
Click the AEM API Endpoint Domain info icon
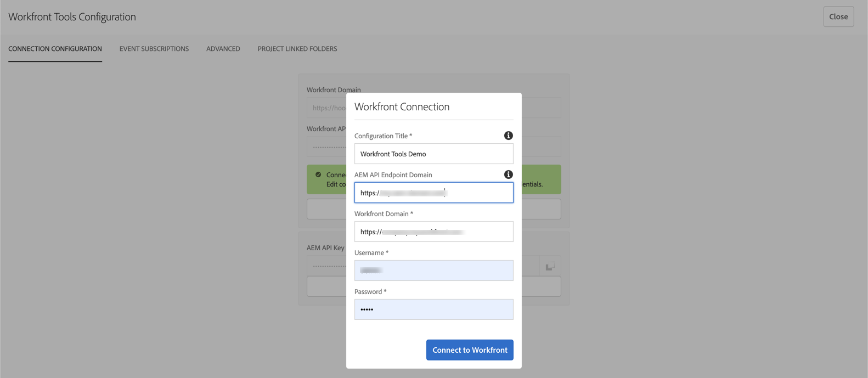point(509,174)
